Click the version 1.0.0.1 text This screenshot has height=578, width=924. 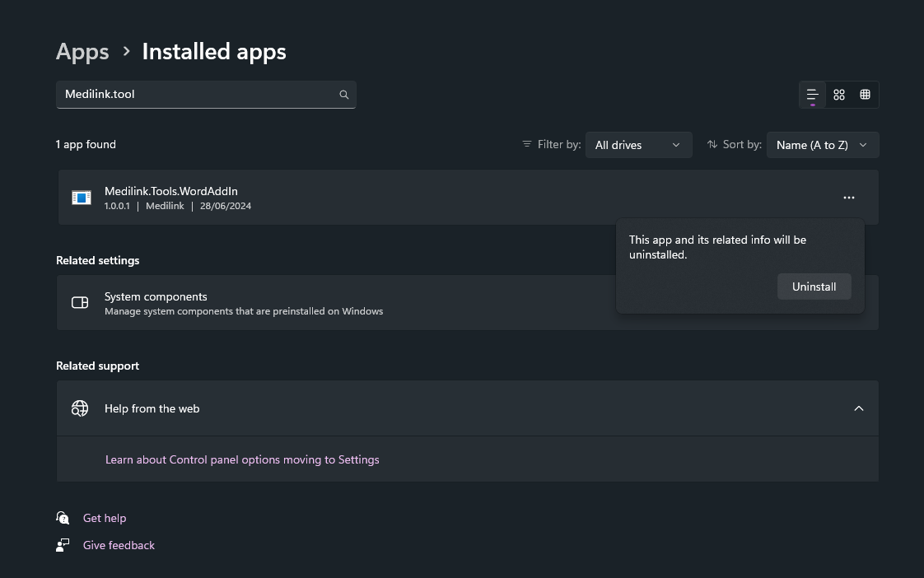(x=117, y=206)
